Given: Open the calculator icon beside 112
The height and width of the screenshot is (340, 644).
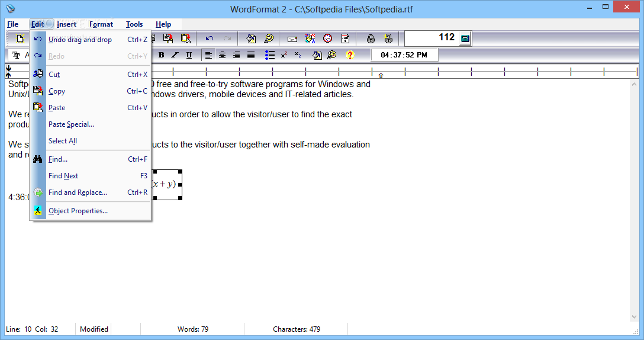Looking at the screenshot, I should (465, 39).
